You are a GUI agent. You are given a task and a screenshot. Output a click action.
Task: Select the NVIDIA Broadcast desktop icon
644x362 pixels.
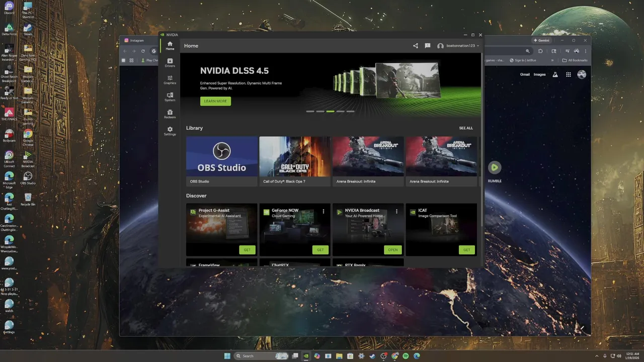click(28, 159)
